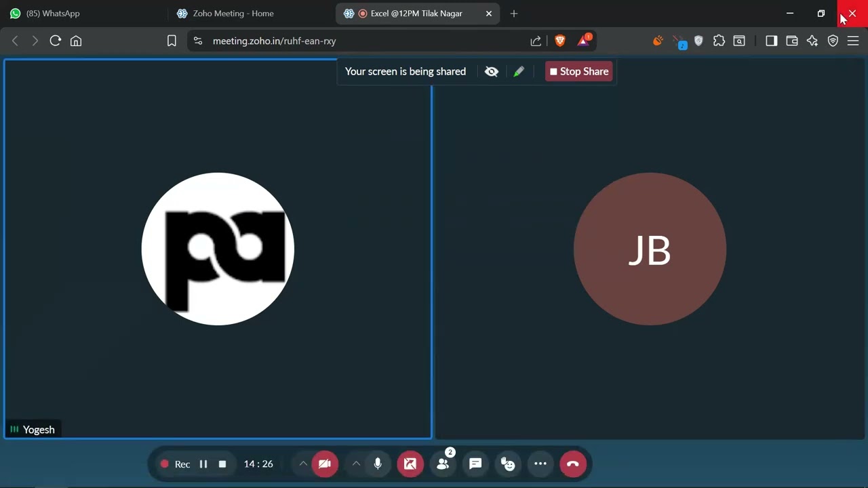Open Brave Shields lion icon

pyautogui.click(x=560, y=41)
